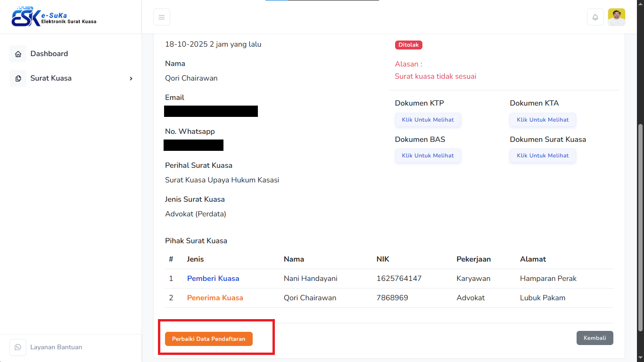Click the Surat Kuasa documents icon

click(x=18, y=78)
